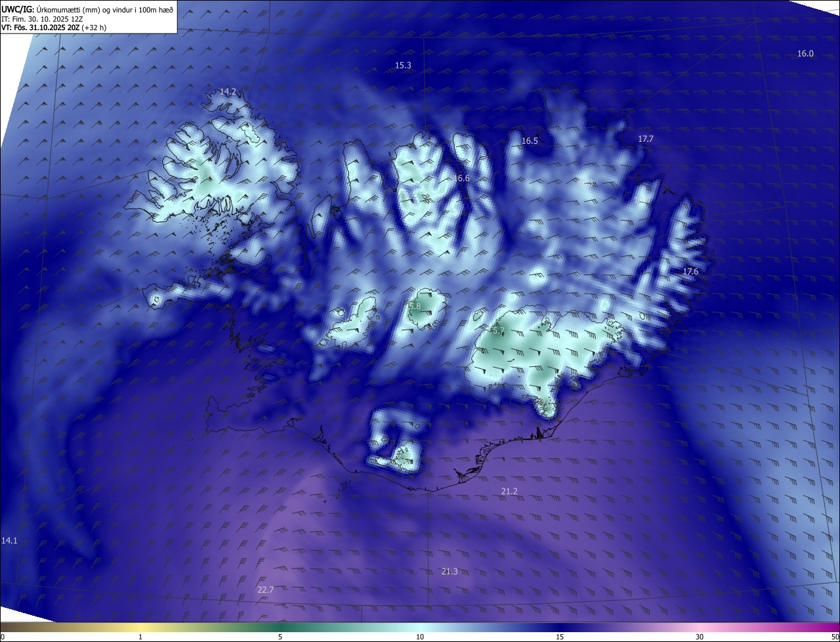This screenshot has width=840, height=642.
Task: Click the 1 tick on the color scale
Action: tap(140, 637)
